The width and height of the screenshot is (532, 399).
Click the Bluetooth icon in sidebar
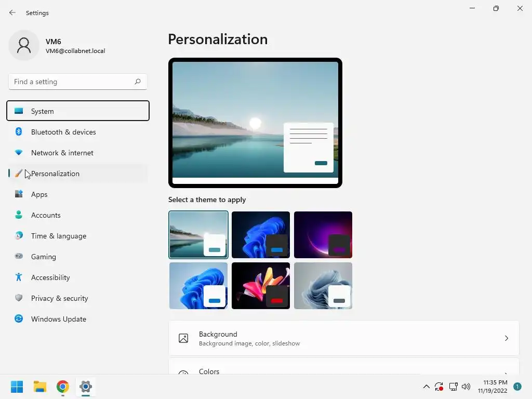(x=19, y=131)
